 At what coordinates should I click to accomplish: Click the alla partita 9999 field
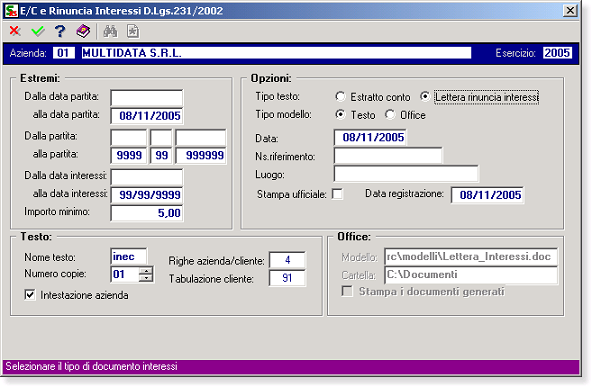pos(129,155)
